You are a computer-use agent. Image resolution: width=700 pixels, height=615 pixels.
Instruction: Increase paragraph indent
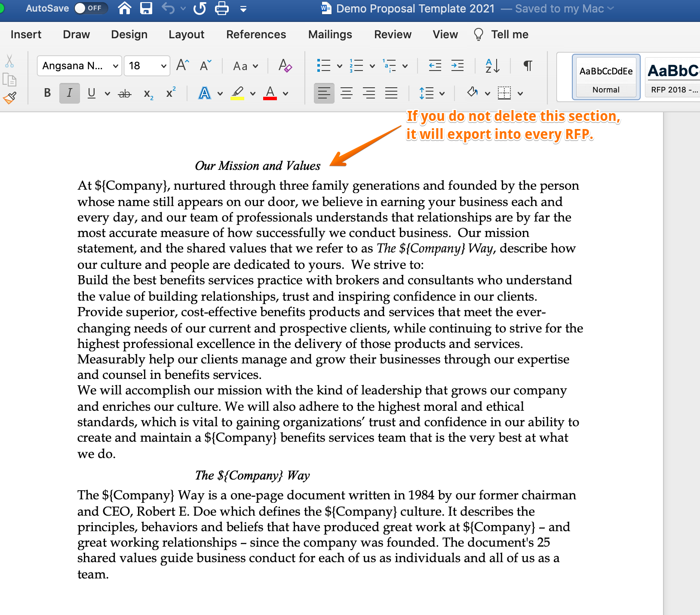[x=457, y=65]
